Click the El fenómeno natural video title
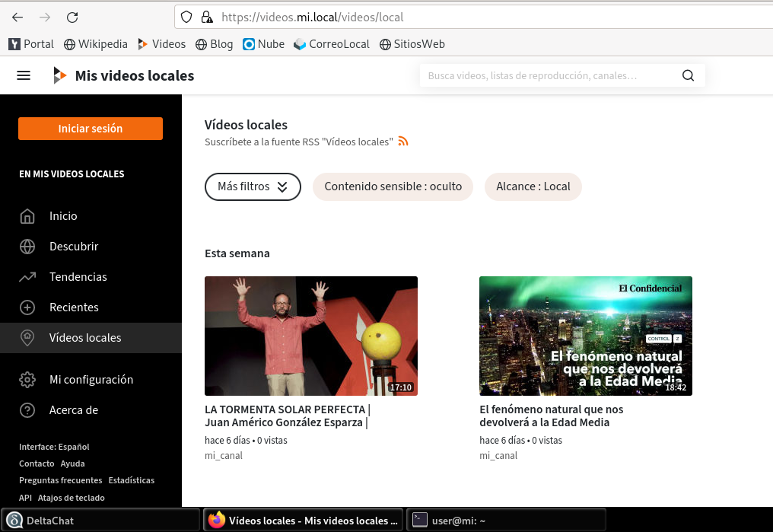 [x=551, y=416]
